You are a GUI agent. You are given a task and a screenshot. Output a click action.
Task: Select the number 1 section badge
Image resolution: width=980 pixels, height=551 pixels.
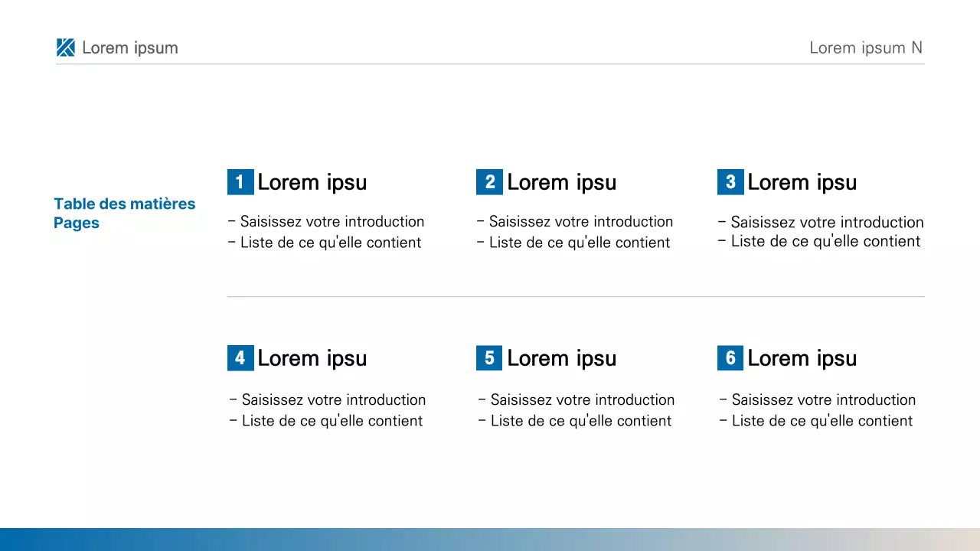240,182
